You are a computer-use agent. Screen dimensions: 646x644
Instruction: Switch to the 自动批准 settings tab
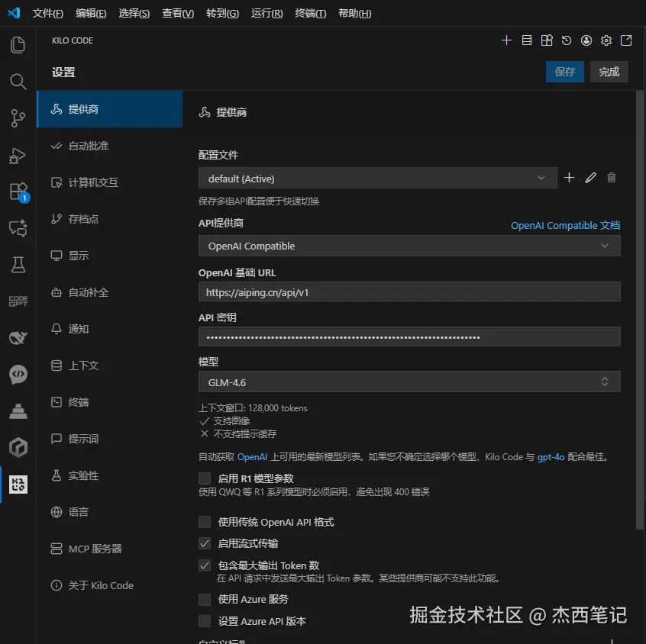pos(110,146)
